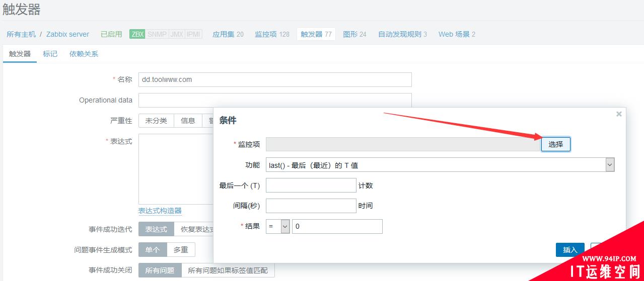Click the 结果 value field containing 0
The image size is (644, 281).
[x=337, y=227]
